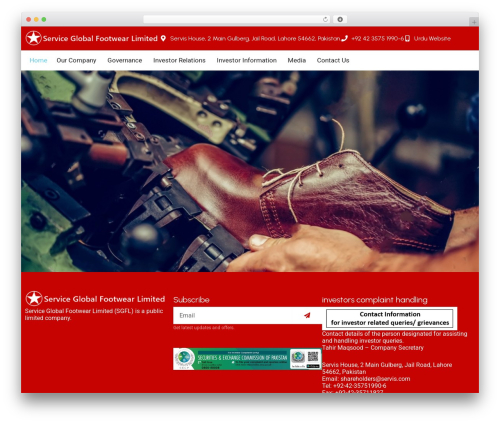
Task: Click the footer Service Global Footwear Limited title
Action: tap(104, 299)
